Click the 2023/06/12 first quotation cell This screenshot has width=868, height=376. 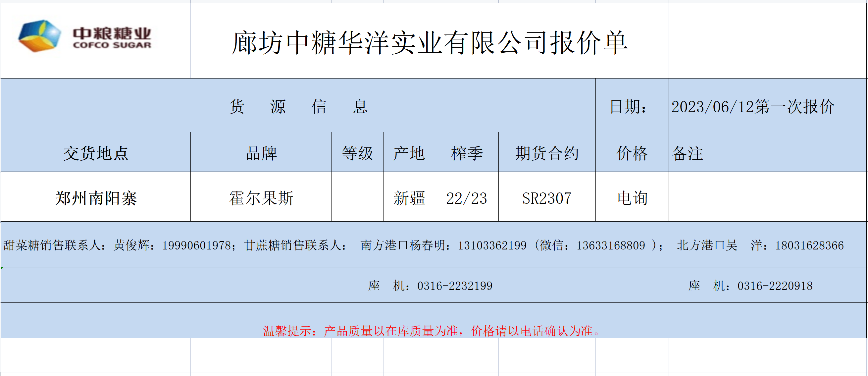pos(753,106)
